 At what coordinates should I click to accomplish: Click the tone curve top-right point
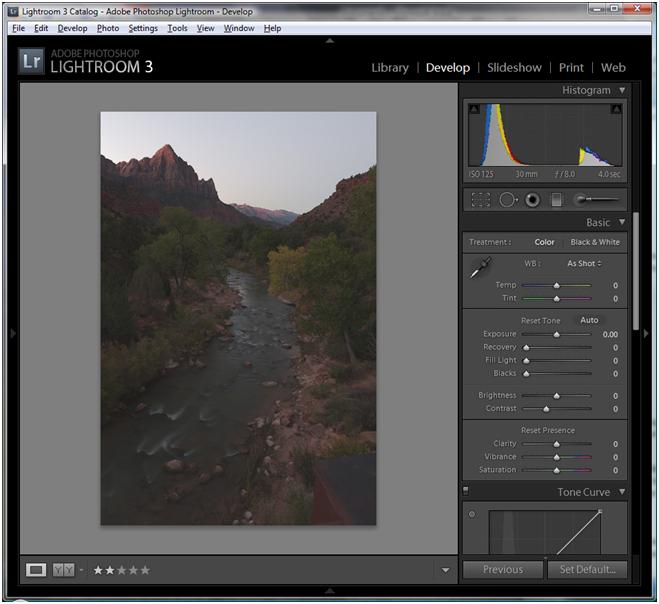[600, 511]
